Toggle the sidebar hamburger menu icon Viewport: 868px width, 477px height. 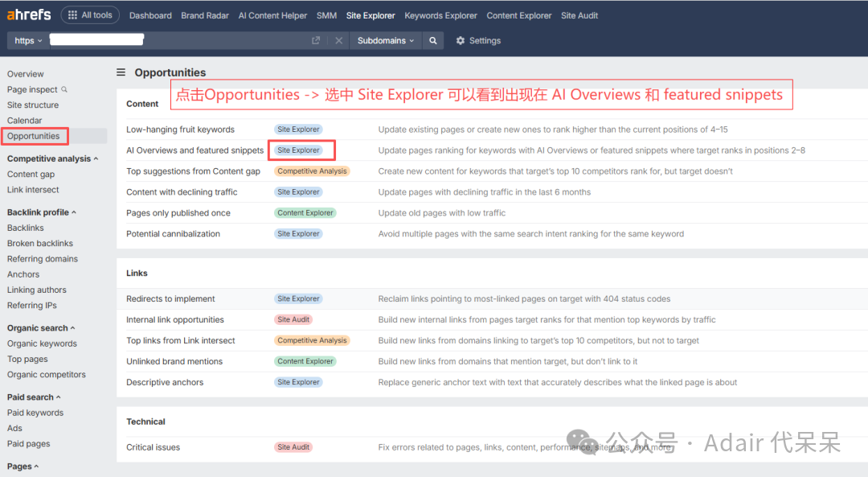coord(121,72)
